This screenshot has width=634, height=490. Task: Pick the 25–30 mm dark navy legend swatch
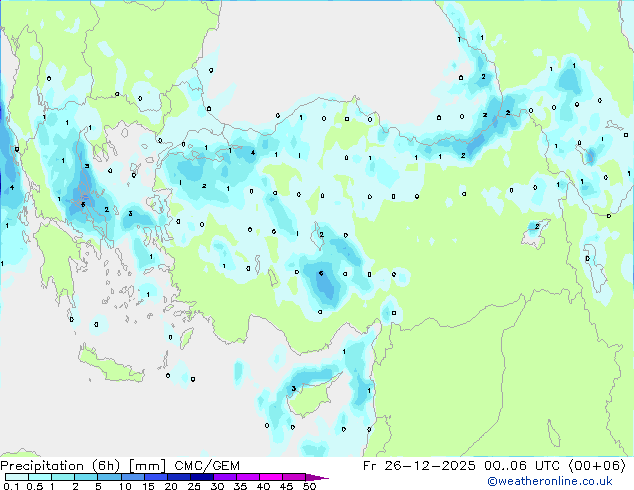click(202, 477)
